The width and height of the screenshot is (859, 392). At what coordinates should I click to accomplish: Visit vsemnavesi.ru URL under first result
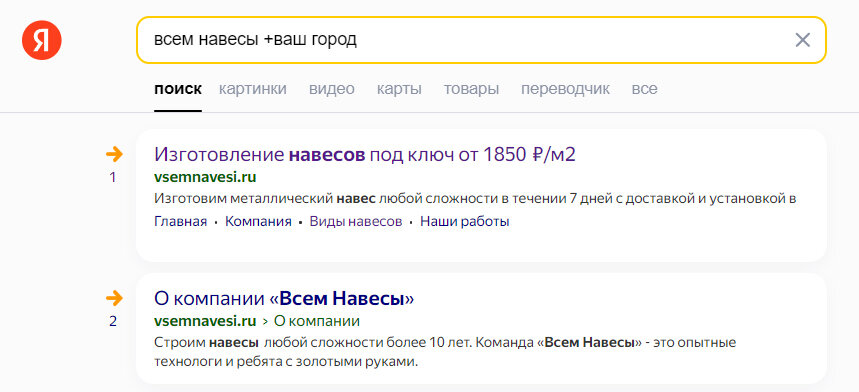point(205,177)
